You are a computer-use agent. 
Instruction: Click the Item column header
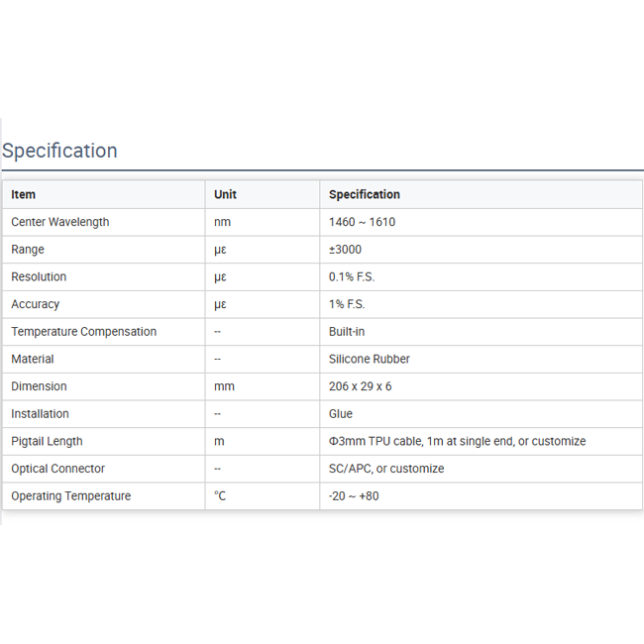24,194
